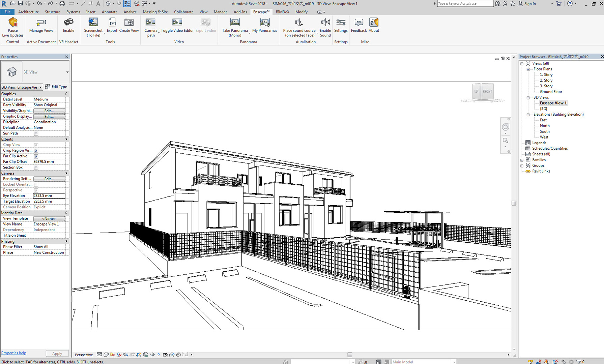
Task: Open the Manage ribbon tab
Action: 220,12
